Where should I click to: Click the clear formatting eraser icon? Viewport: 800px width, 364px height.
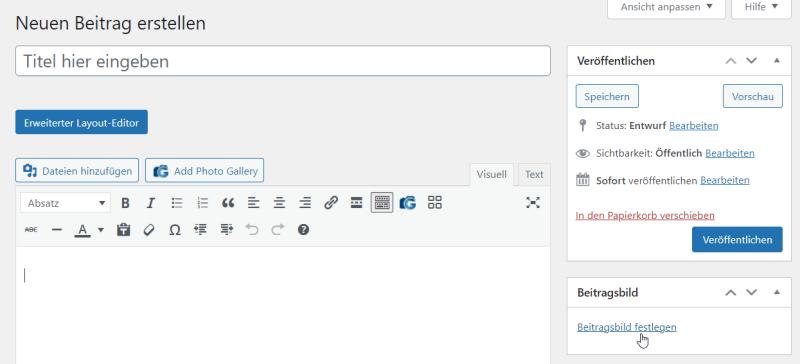[149, 230]
